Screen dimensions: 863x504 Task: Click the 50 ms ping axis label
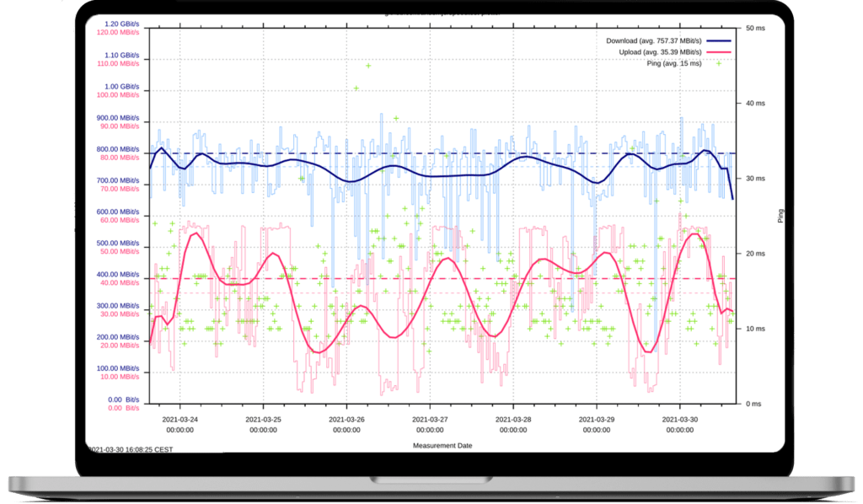tap(754, 28)
